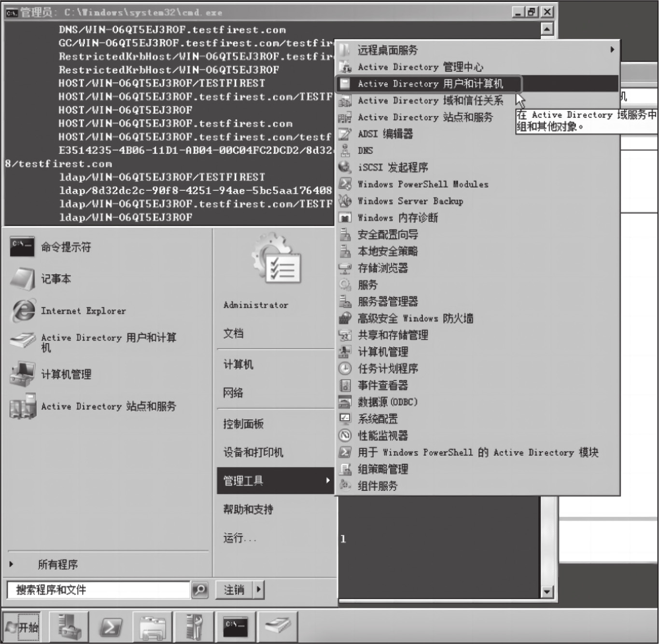Click 任务计划程序 clock icon

click(345, 369)
